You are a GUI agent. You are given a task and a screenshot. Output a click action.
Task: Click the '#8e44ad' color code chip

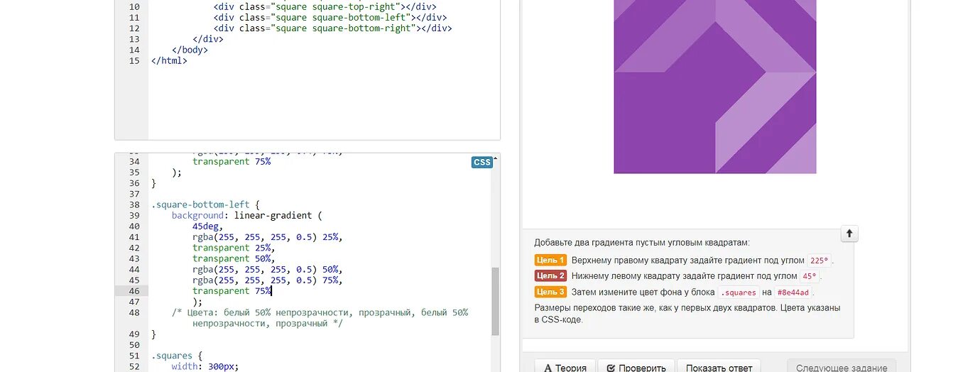tap(793, 292)
